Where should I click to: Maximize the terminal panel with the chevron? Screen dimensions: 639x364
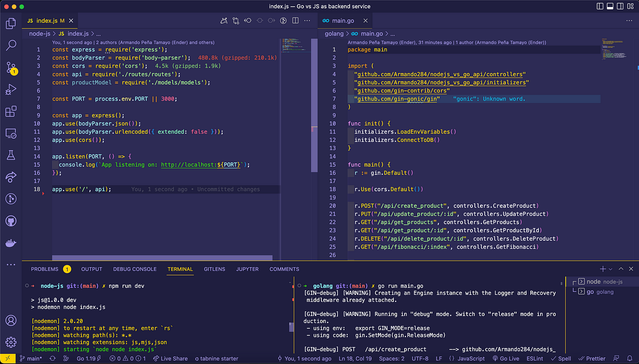(x=621, y=269)
